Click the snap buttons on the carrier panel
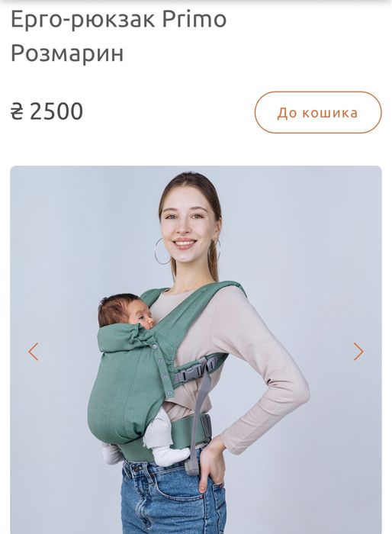Screen dimensions: 392x534 [x=162, y=371]
